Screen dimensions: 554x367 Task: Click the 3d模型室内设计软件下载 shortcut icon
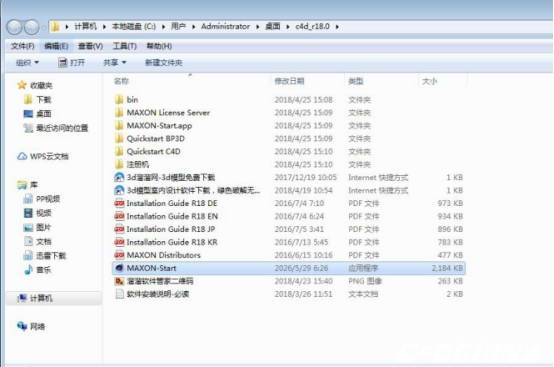point(119,190)
